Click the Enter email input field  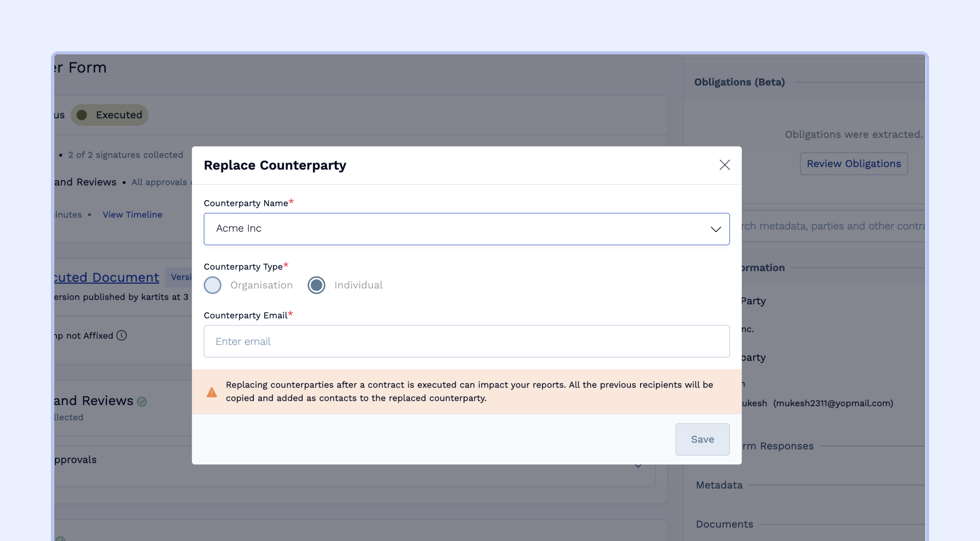tap(466, 341)
